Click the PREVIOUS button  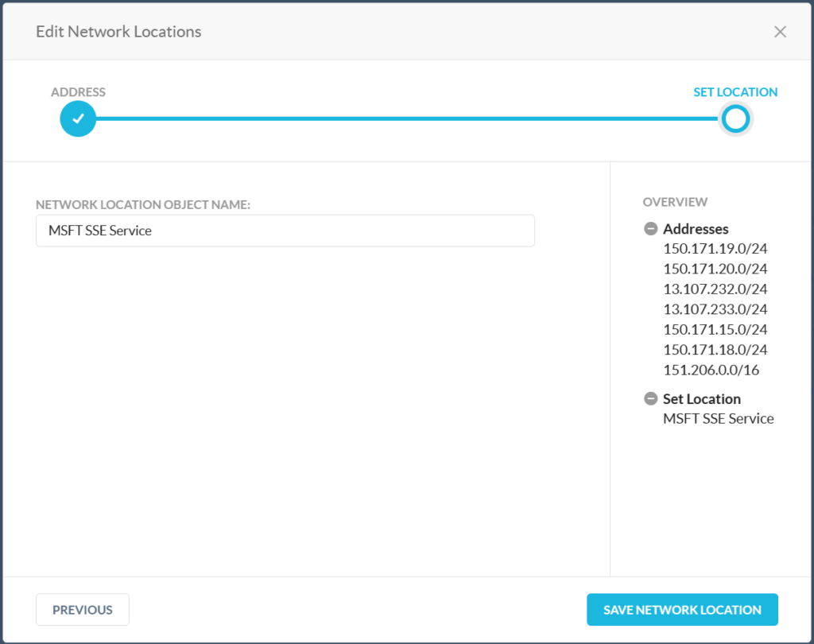[x=82, y=609]
